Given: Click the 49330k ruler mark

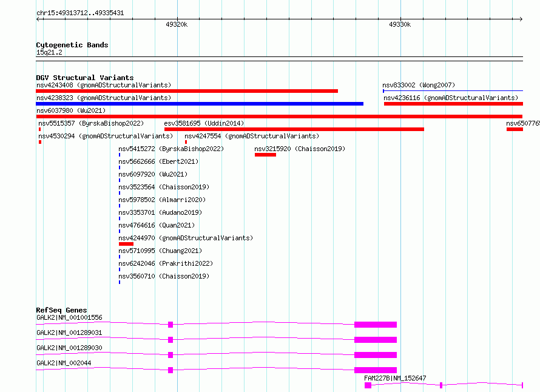Looking at the screenshot, I should 400,24.
